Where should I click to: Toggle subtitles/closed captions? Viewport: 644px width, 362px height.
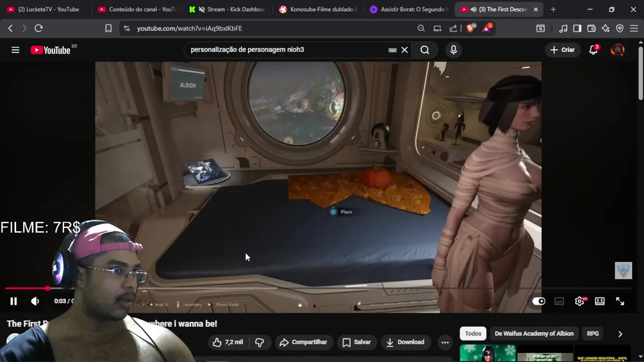[559, 301]
